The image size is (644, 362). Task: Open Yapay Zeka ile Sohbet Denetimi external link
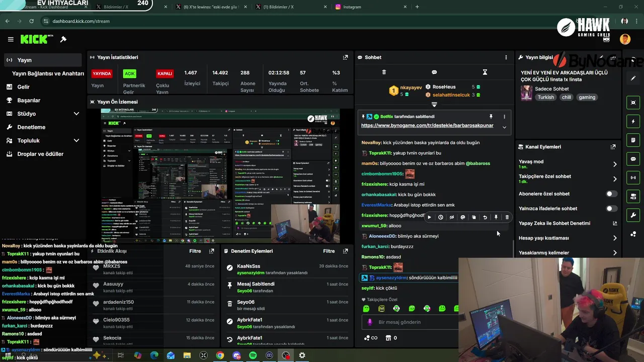pyautogui.click(x=614, y=223)
